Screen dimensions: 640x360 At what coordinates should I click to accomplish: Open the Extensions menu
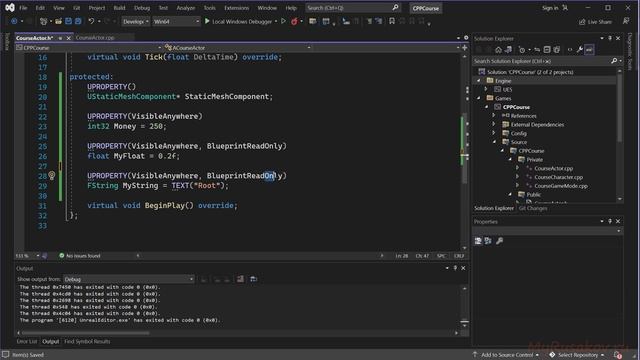point(236,8)
